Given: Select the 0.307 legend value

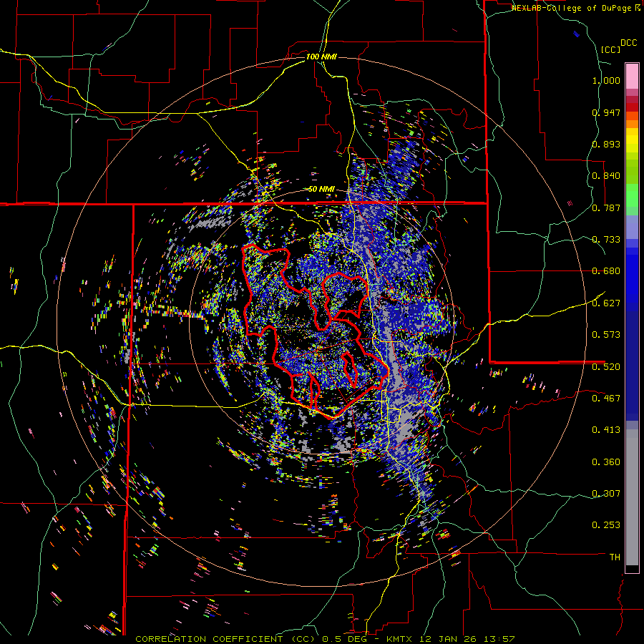Looking at the screenshot, I should 606,493.
